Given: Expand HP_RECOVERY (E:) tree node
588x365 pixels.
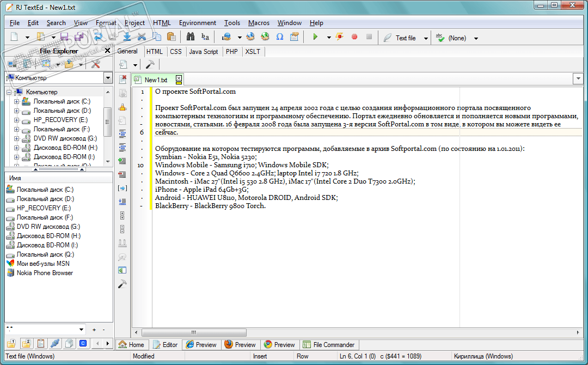Looking at the screenshot, I should click(x=16, y=120).
